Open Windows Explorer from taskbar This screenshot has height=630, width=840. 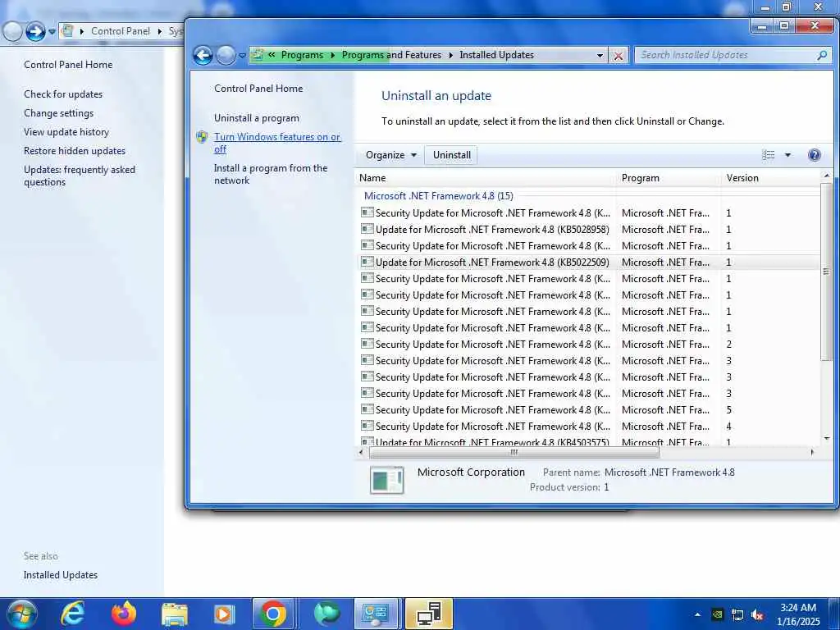click(x=175, y=614)
